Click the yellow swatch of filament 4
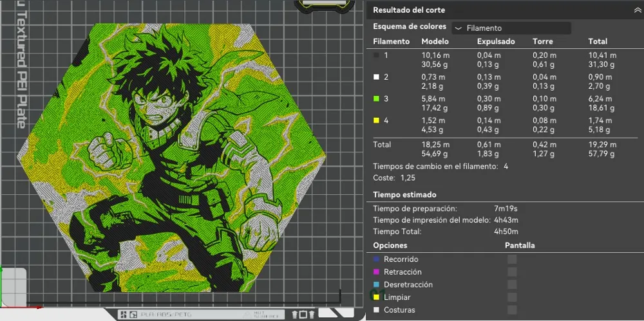Viewport: 644px width, 321px height. pos(376,121)
